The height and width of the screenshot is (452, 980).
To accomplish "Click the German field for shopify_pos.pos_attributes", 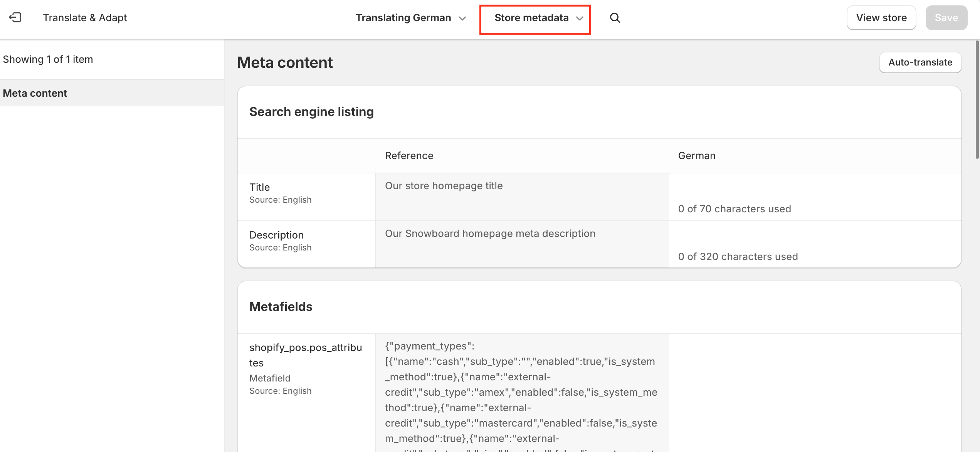I will [815, 392].
